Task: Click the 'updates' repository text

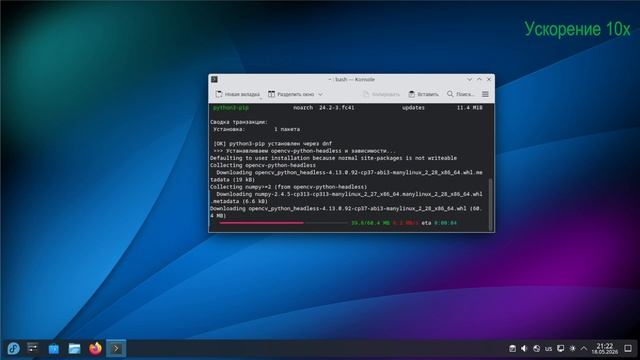Action: [413, 108]
